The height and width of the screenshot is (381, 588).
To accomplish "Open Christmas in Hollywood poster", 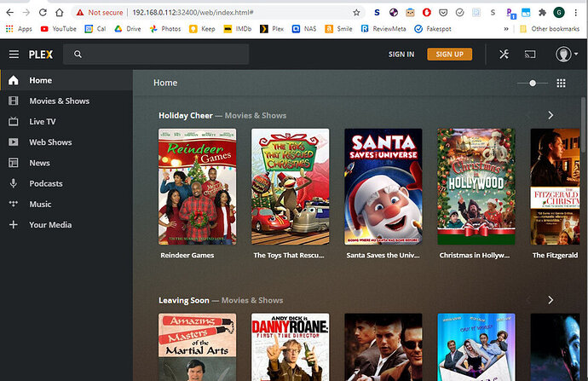I will point(476,187).
